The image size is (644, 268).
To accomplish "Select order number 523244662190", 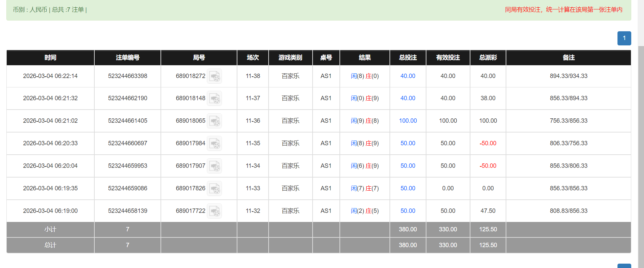I will point(128,98).
